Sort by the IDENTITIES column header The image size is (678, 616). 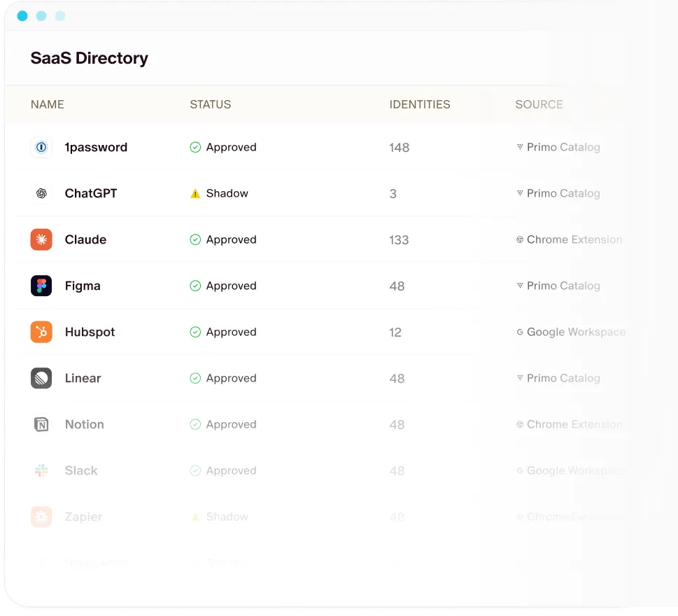click(x=420, y=105)
